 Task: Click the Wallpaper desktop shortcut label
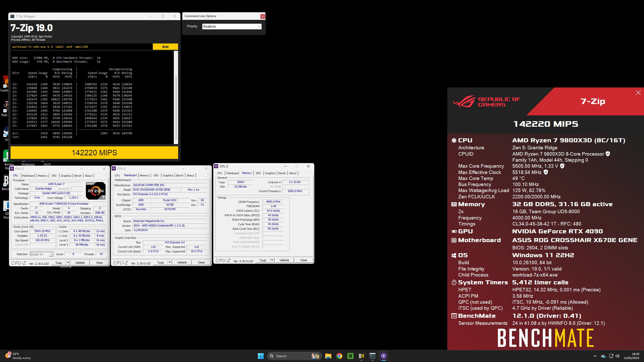point(28,164)
